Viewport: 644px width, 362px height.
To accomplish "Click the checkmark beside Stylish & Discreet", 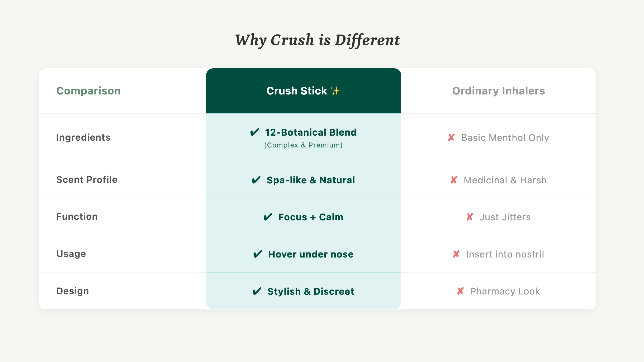I will 257,291.
